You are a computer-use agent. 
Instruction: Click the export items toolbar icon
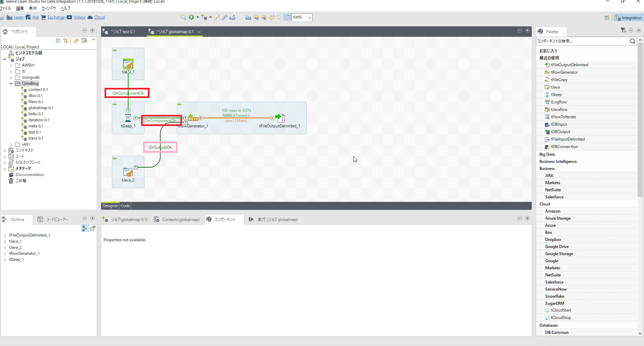tap(232, 17)
